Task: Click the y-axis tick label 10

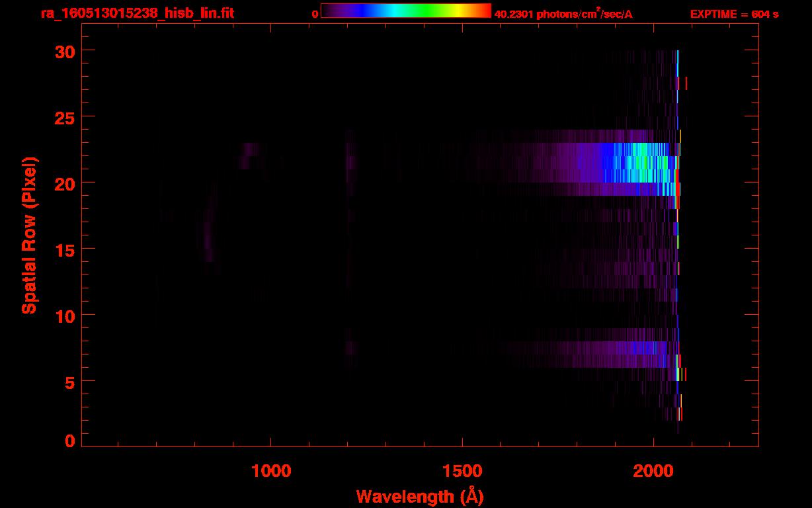Action: [x=65, y=316]
